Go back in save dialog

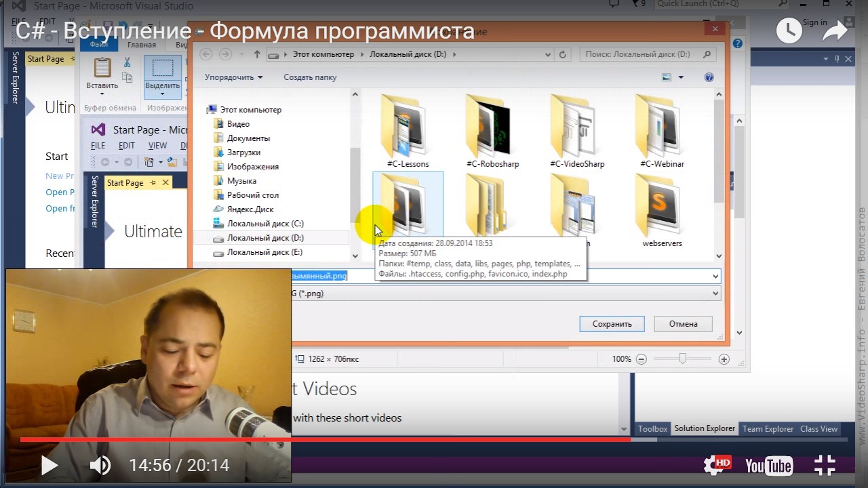206,54
